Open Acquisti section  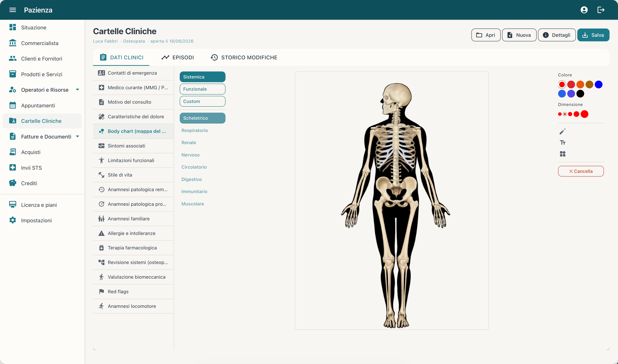pos(42,152)
